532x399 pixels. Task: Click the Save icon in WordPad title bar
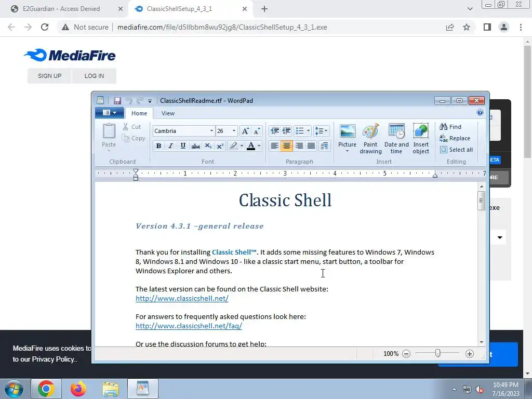[117, 100]
